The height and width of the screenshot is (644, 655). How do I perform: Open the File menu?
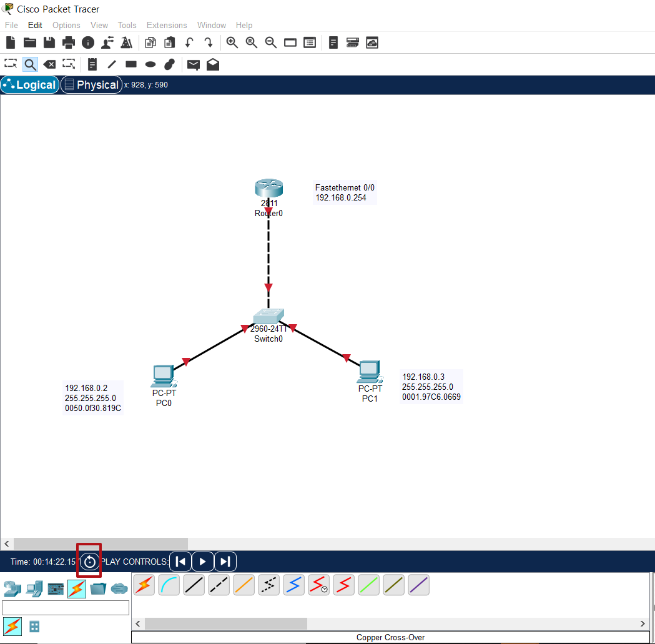tap(11, 25)
